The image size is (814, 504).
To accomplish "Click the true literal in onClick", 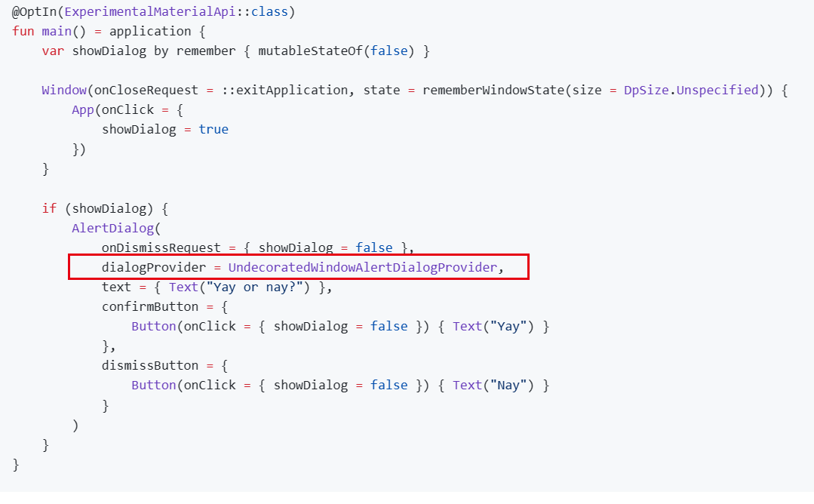I will point(213,129).
